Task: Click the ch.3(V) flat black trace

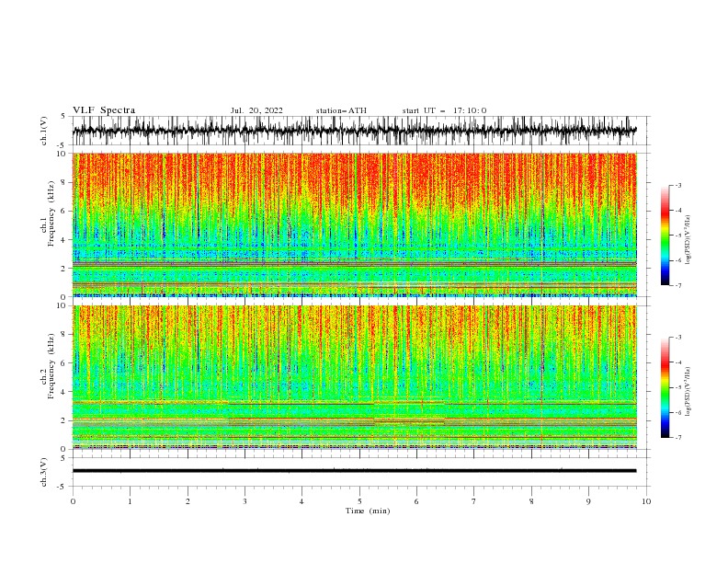Action: pyautogui.click(x=354, y=471)
